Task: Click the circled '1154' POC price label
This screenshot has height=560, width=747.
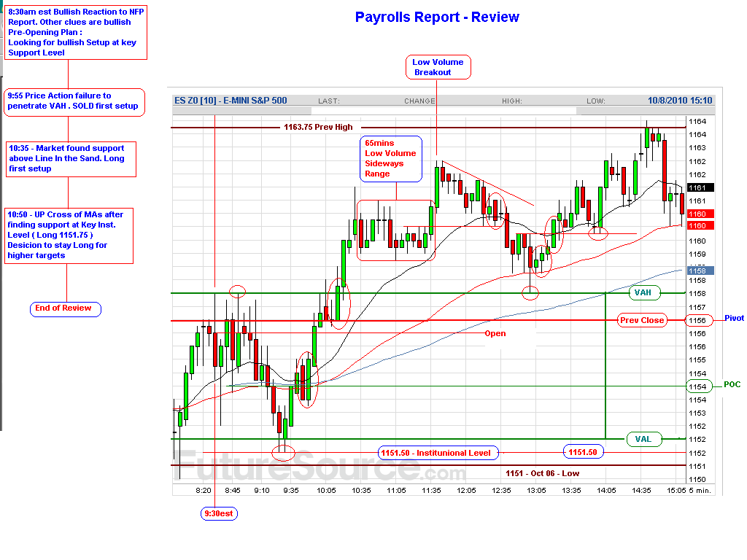Action: (699, 386)
